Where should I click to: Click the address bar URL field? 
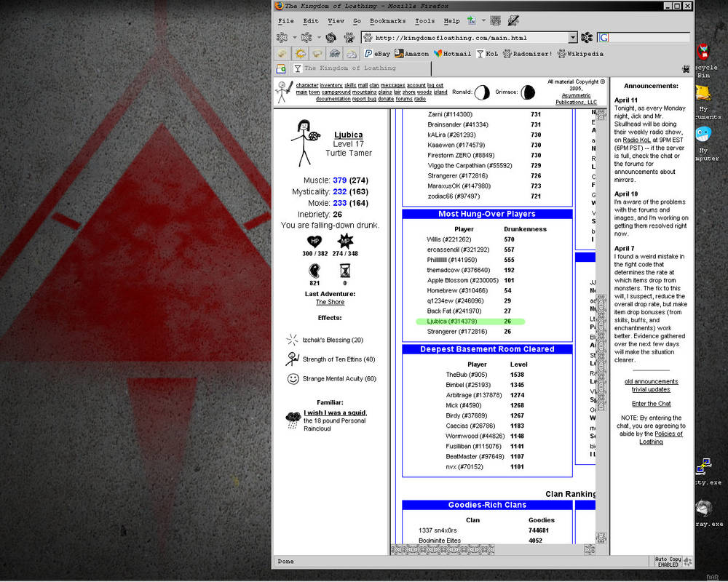pos(466,38)
